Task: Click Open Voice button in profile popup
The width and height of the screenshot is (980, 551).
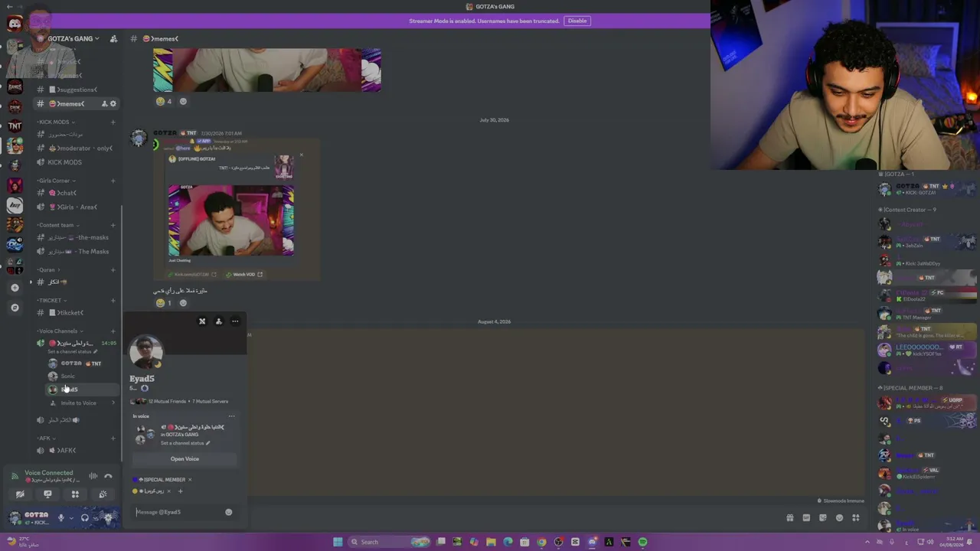Action: pyautogui.click(x=185, y=459)
